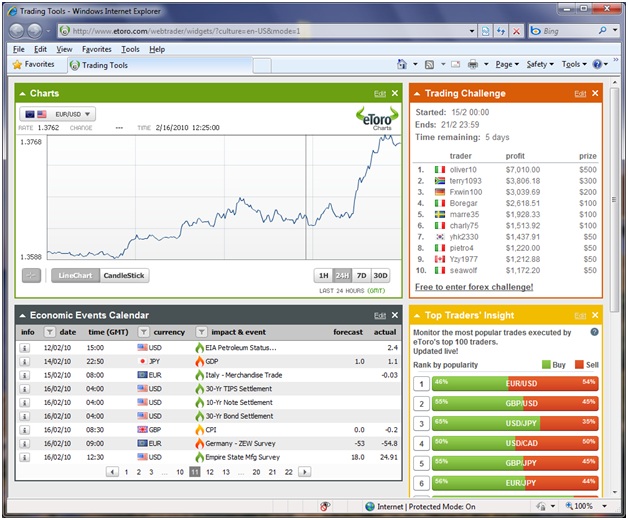Screen dimensions: 628x520
Task: Open the Page dropdown in command bar
Action: (507, 64)
